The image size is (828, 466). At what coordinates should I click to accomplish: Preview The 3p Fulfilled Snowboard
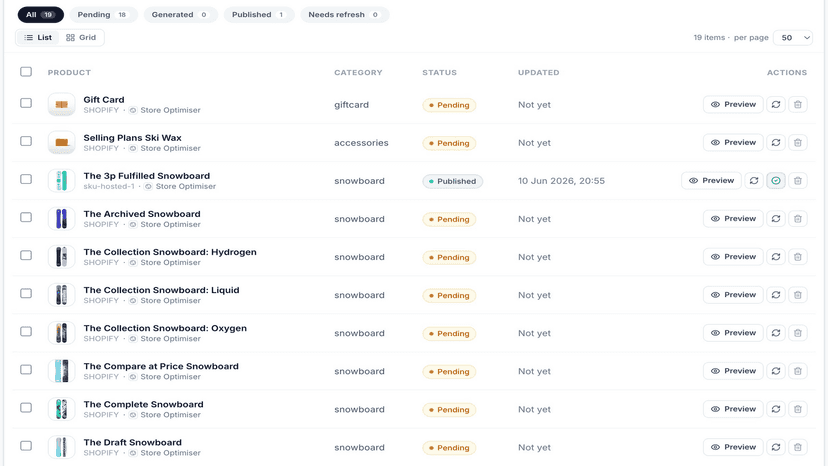[x=711, y=181]
